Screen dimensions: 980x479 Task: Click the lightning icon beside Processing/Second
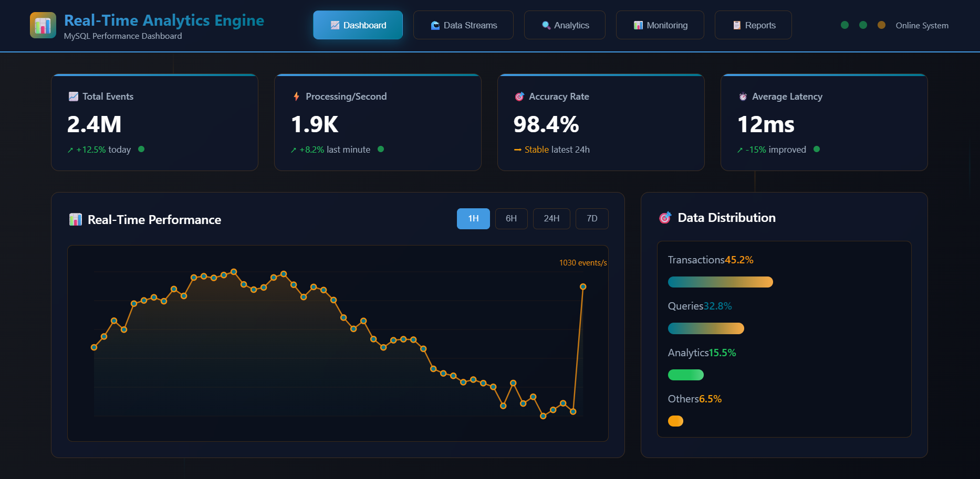pos(296,96)
